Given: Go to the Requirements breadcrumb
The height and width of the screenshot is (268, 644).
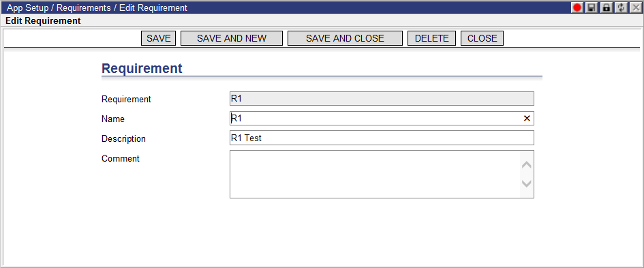Looking at the screenshot, I should (x=83, y=8).
